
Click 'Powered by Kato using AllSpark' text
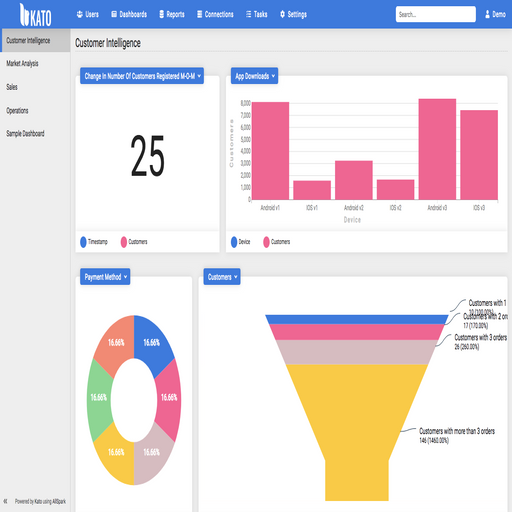click(40, 501)
